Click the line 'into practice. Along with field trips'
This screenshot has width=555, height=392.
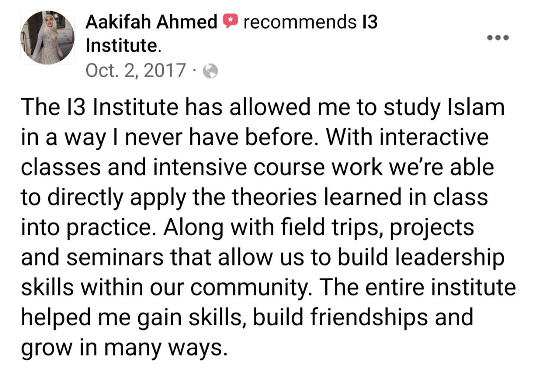(248, 228)
